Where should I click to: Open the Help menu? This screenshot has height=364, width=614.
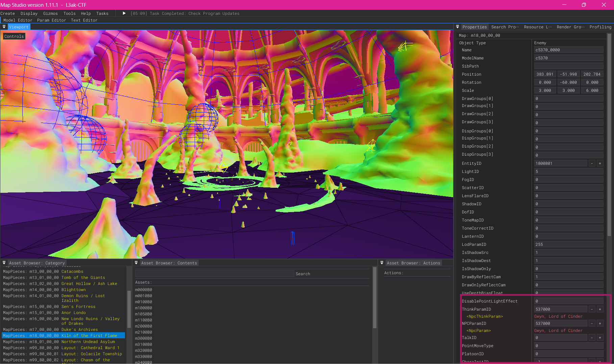click(x=86, y=14)
